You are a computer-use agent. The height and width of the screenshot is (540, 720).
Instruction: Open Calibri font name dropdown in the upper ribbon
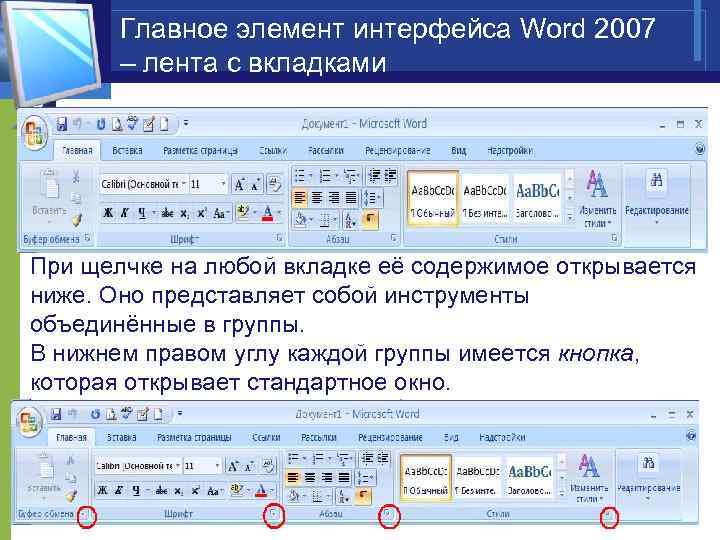click(183, 184)
